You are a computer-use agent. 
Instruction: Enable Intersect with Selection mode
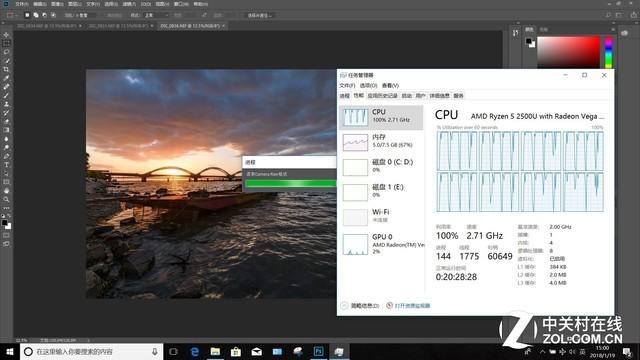coord(53,15)
